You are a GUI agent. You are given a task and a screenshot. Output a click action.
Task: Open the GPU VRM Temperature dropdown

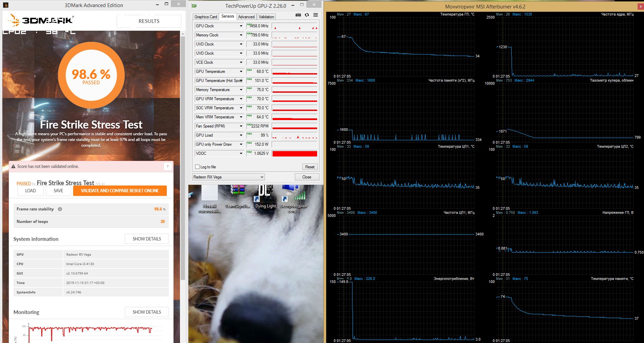(x=241, y=99)
